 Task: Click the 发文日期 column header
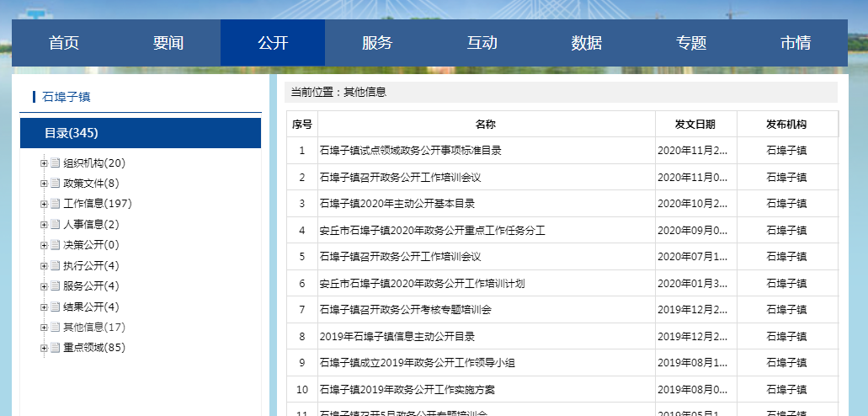[x=695, y=124]
